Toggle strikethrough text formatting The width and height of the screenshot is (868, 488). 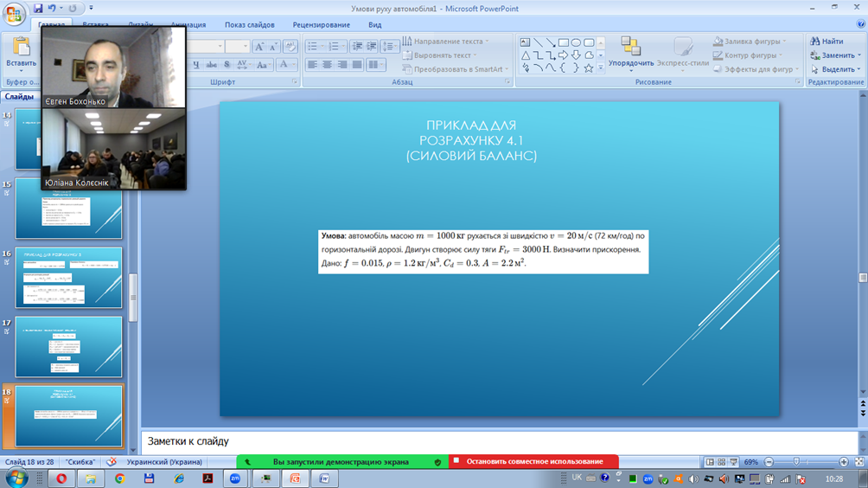tap(212, 65)
